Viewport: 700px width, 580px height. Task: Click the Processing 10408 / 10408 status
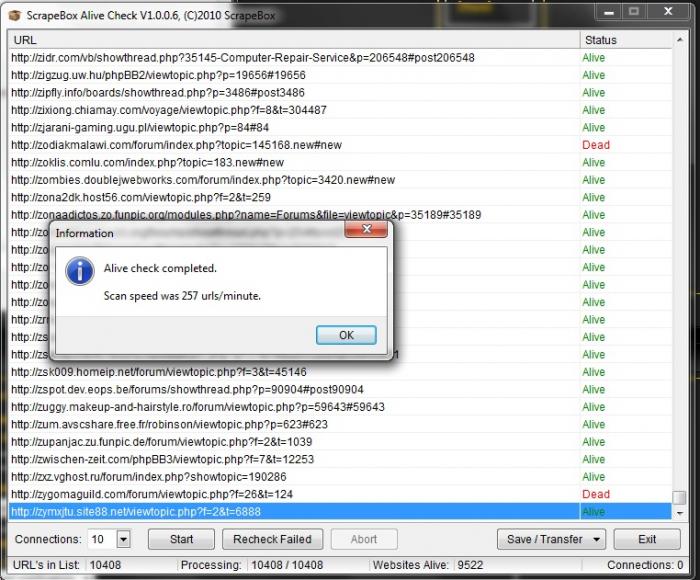[x=287, y=565]
